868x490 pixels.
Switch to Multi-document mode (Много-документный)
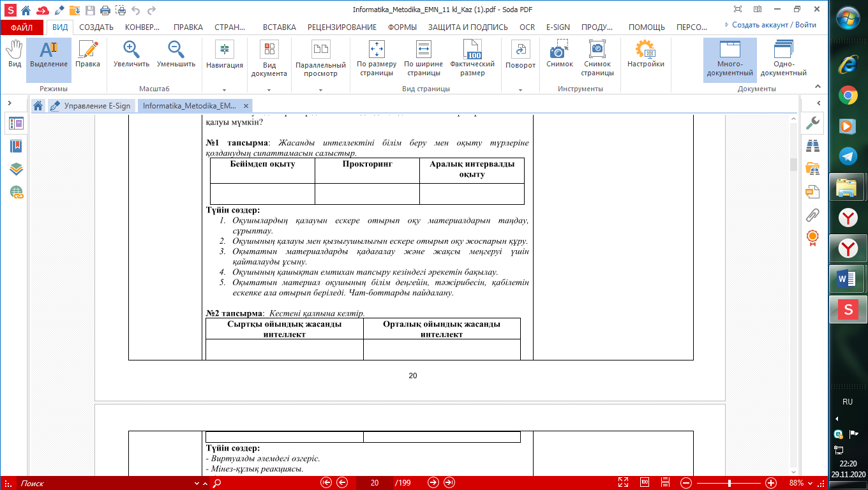pos(730,59)
